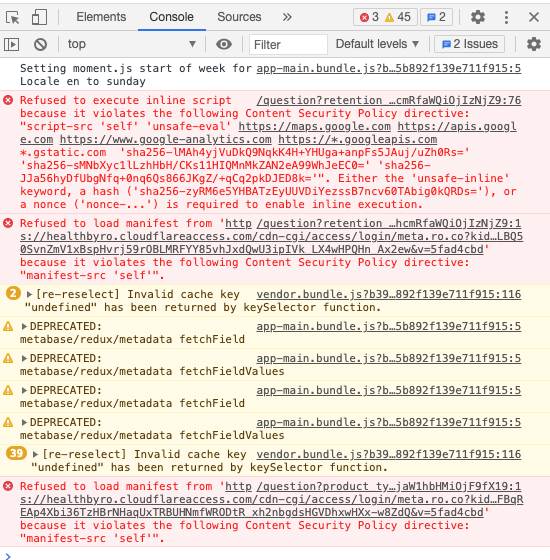Open /question?product_ty link ending in X19:1
The height and width of the screenshot is (560, 550).
tap(389, 486)
